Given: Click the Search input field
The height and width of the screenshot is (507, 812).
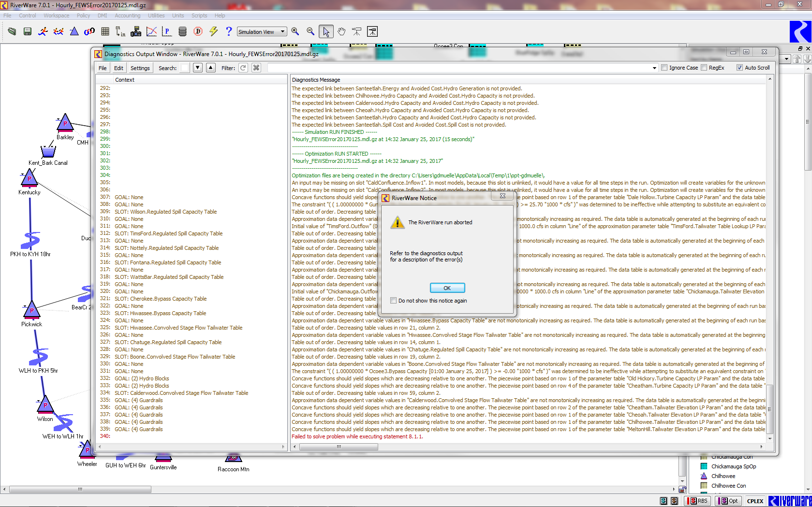Looking at the screenshot, I should click(185, 68).
